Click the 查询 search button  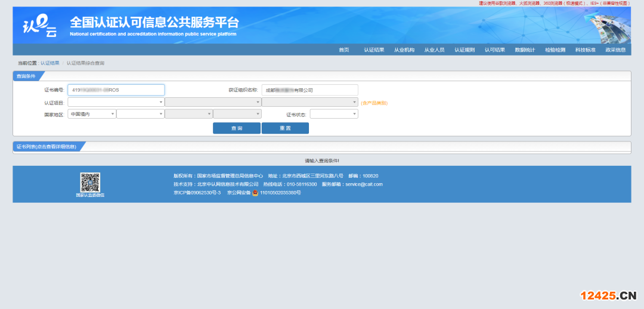(x=237, y=128)
